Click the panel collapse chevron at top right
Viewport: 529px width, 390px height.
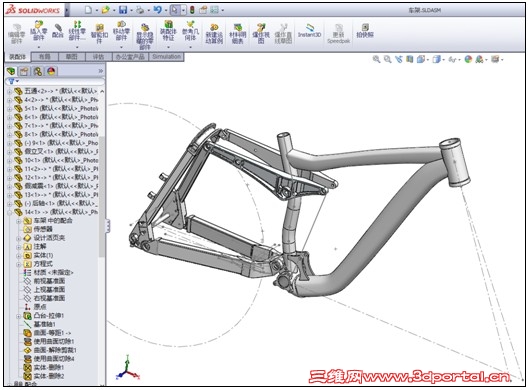(101, 71)
